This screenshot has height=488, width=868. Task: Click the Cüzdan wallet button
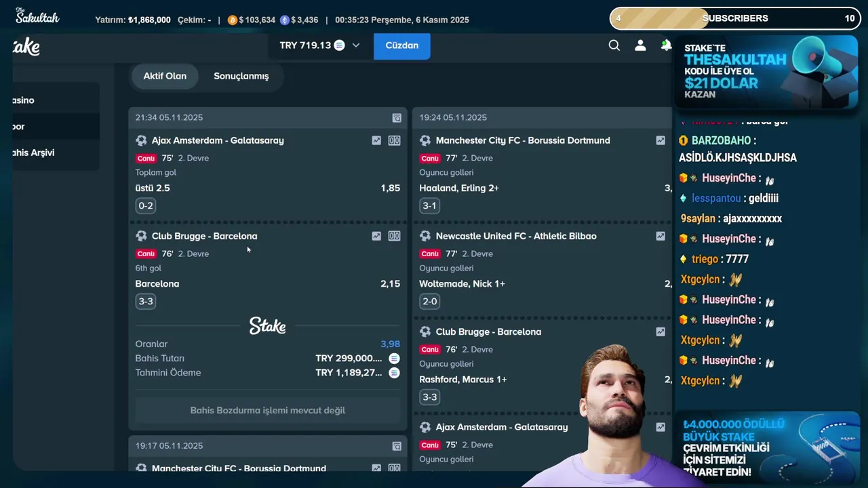(402, 45)
